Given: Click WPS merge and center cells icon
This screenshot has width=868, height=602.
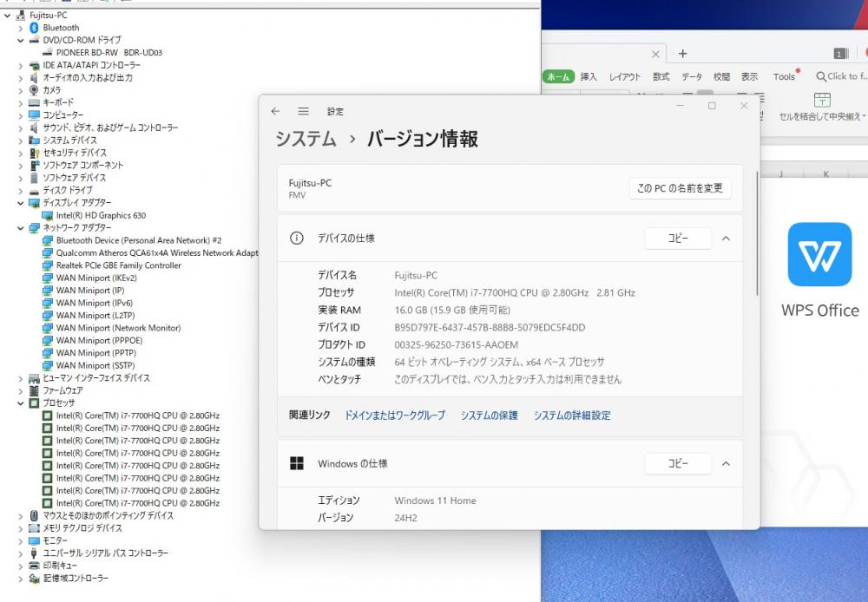Looking at the screenshot, I should click(822, 100).
